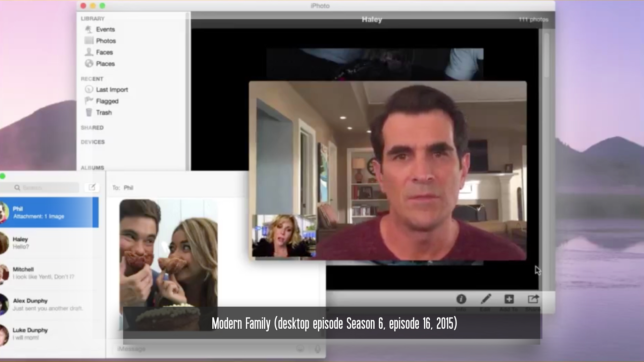
Task: Click the iMessage text input field
Action: 201,349
